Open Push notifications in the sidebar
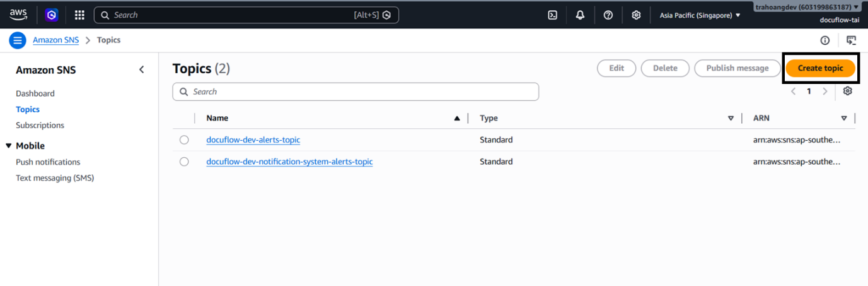 click(48, 162)
